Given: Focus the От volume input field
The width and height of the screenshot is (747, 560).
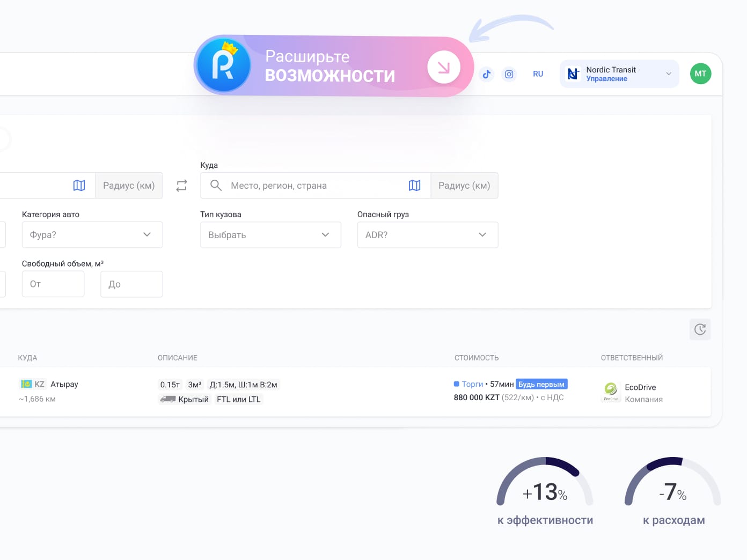Looking at the screenshot, I should point(53,284).
